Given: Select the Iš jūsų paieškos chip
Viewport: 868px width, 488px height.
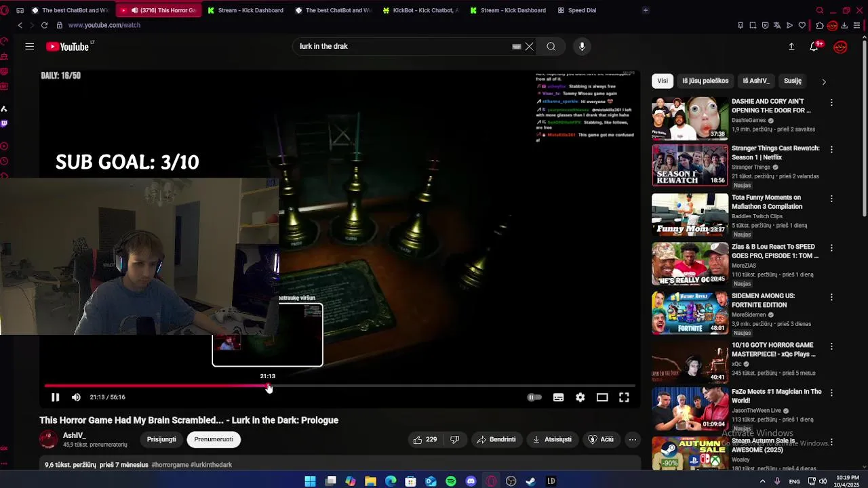Looking at the screenshot, I should tap(705, 81).
